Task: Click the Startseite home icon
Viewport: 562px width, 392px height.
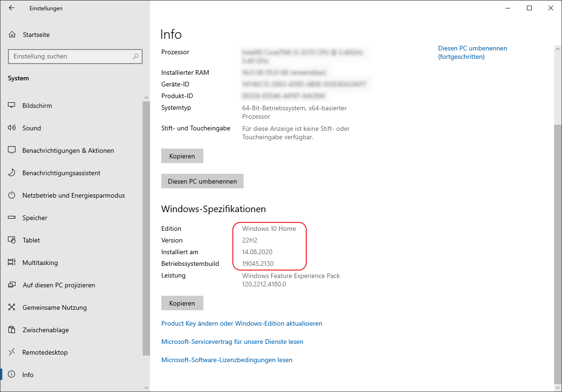Action: [12, 35]
